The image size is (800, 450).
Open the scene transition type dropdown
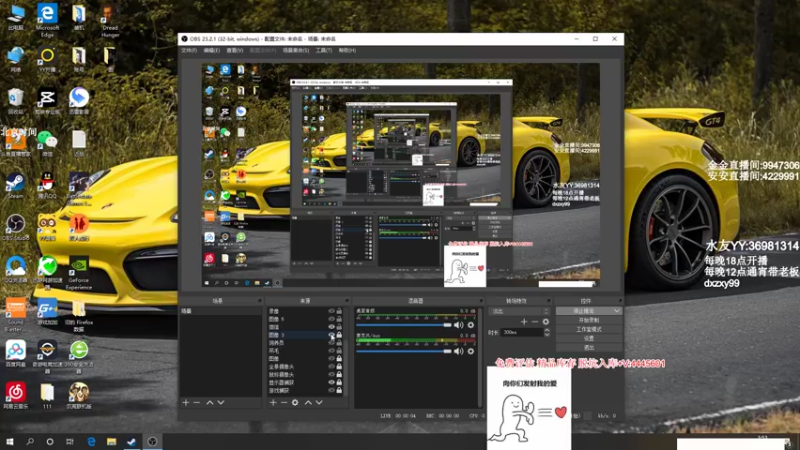pos(517,311)
